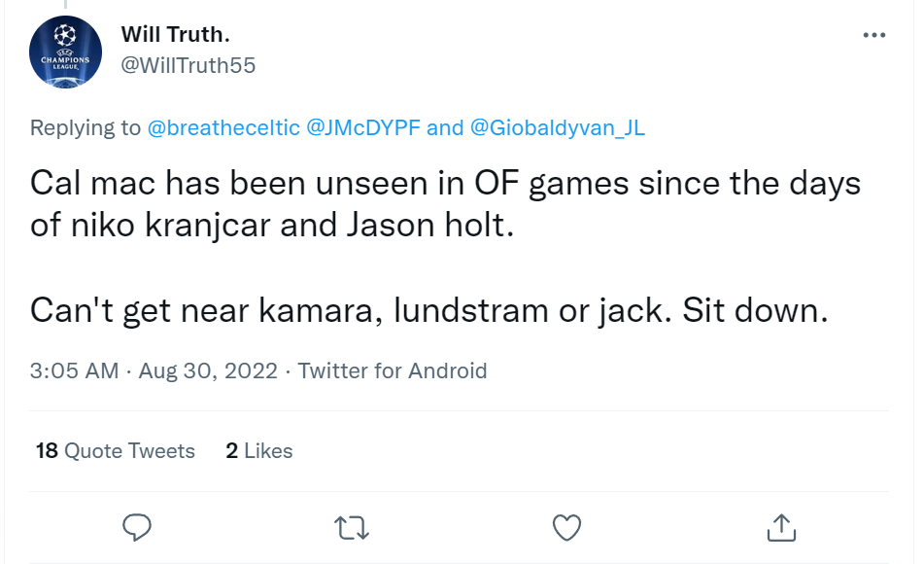Visit the @Giobaldyvan_JL mention link
This screenshot has width=924, height=564.
pos(558,127)
